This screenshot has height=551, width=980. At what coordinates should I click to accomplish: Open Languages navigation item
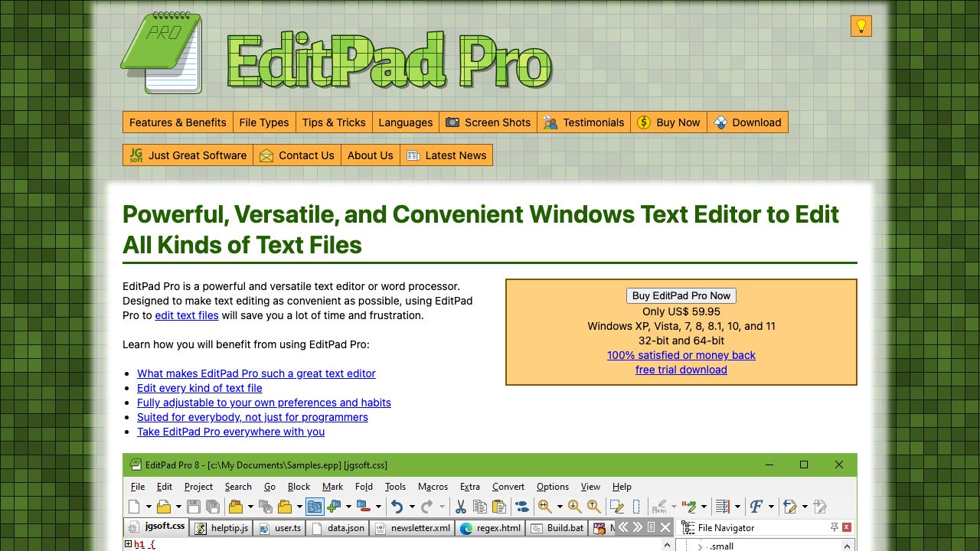(x=406, y=122)
